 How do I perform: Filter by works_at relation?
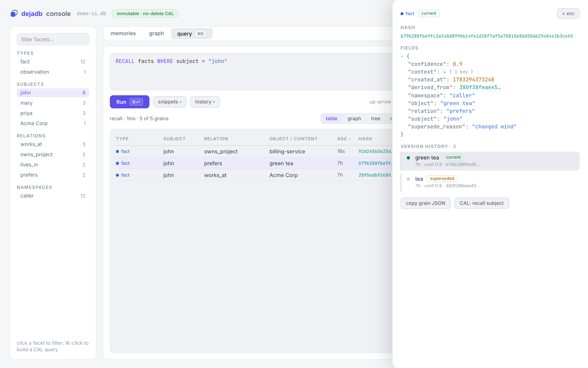click(x=53, y=144)
